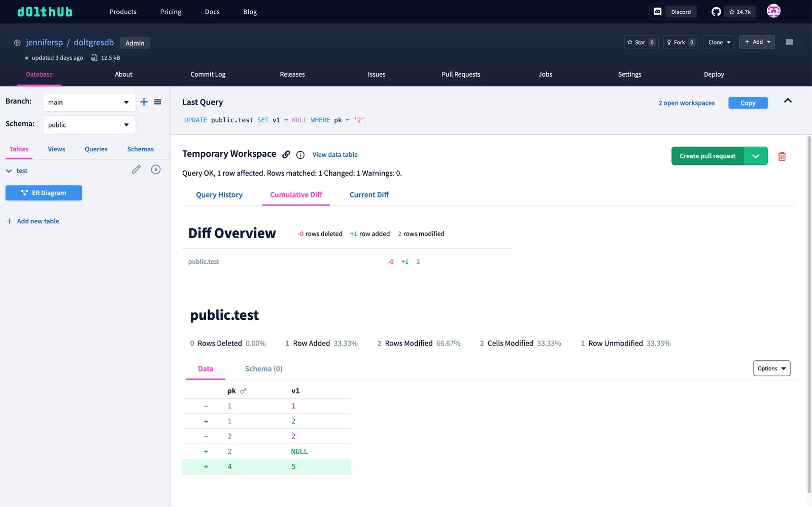This screenshot has height=507, width=812.
Task: Open the diff Options dropdown
Action: (x=772, y=368)
